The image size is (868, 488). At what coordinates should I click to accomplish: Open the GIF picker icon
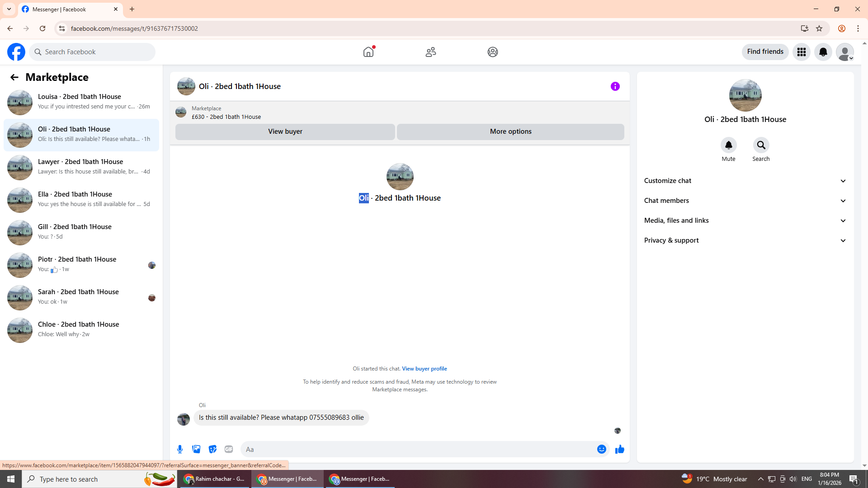229,449
